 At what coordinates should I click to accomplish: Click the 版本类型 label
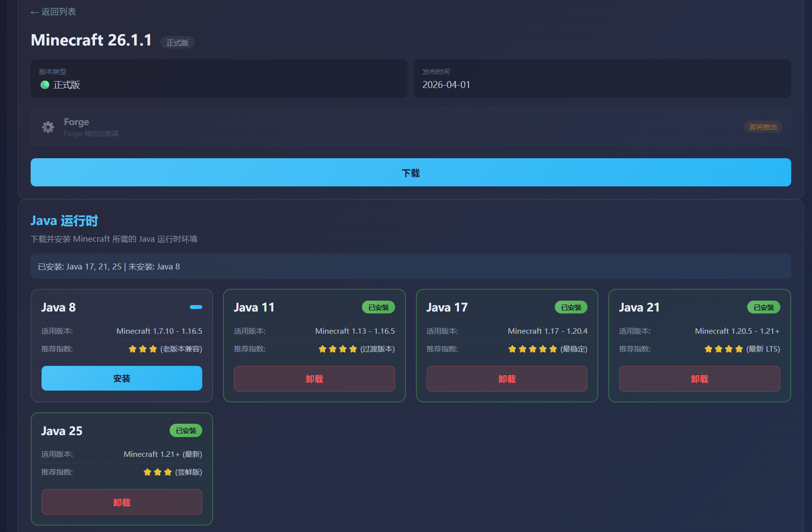(52, 72)
